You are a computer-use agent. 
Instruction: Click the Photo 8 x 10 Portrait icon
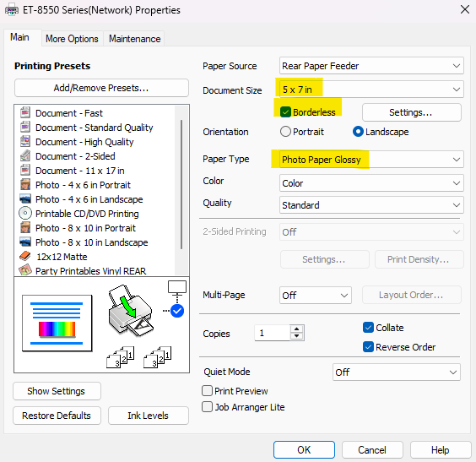pos(25,227)
